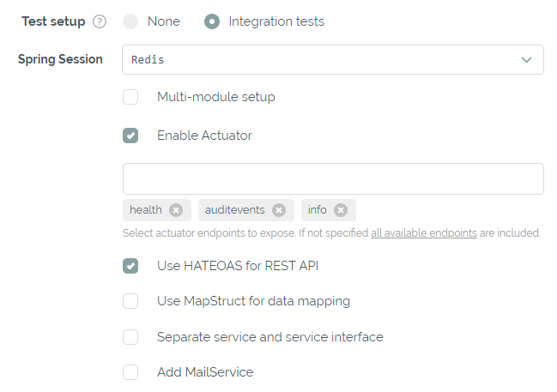This screenshot has height=392, width=557.
Task: Enable the Add MailService option
Action: coord(130,372)
